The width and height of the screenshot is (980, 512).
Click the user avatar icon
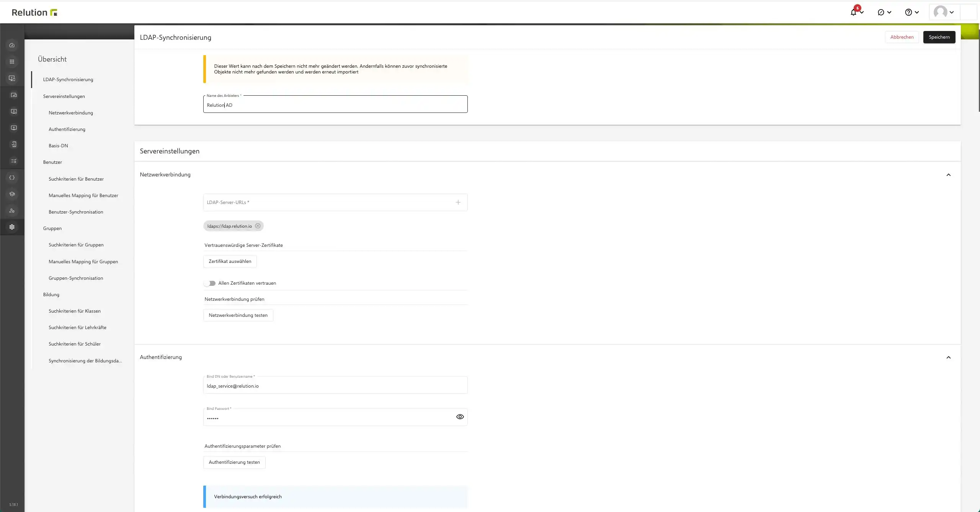tap(940, 12)
